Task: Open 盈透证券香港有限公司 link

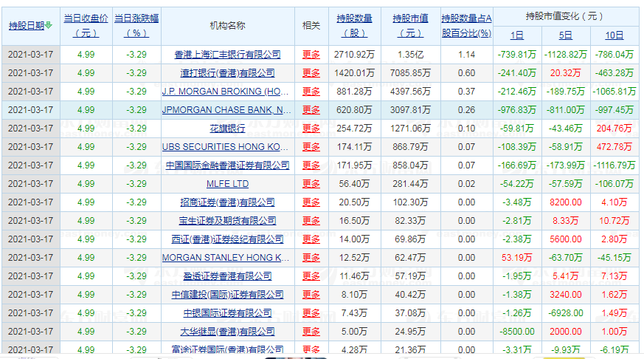Action: (227, 276)
